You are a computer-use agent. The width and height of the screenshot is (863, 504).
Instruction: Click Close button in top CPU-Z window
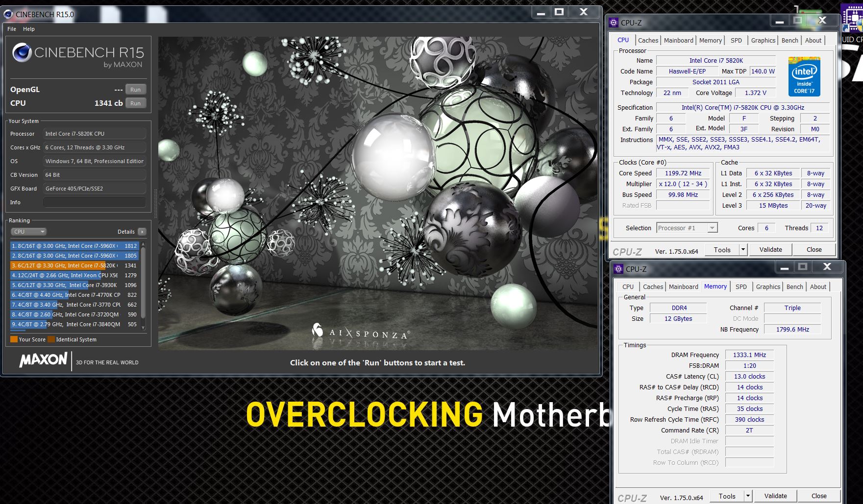(x=814, y=250)
